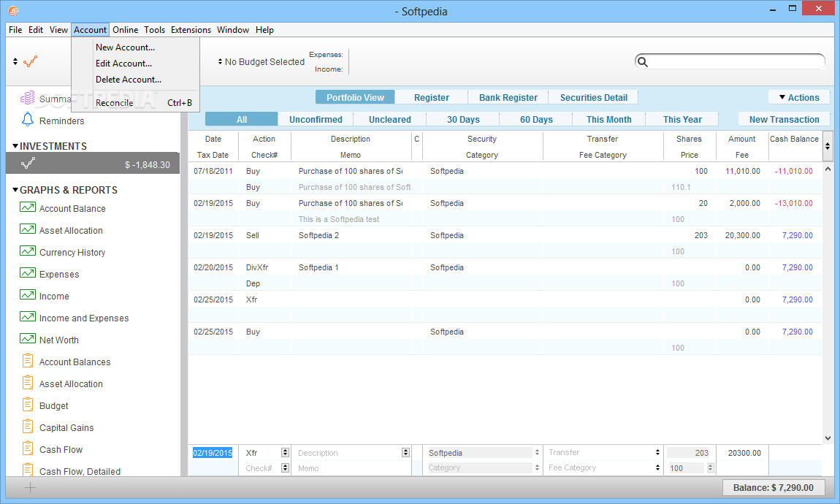Open Net Worth graph entry
The image size is (840, 504).
[x=59, y=340]
